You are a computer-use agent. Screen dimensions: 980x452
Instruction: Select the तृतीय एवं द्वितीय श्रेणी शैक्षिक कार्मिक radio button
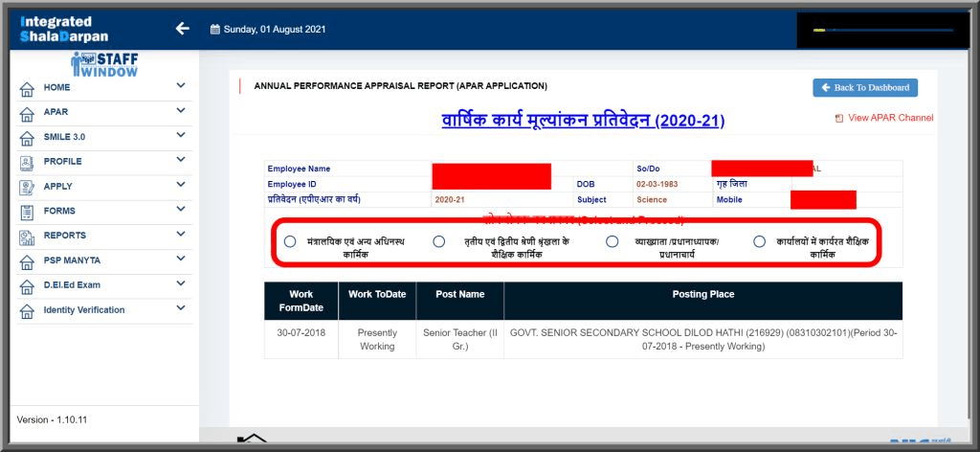(438, 241)
